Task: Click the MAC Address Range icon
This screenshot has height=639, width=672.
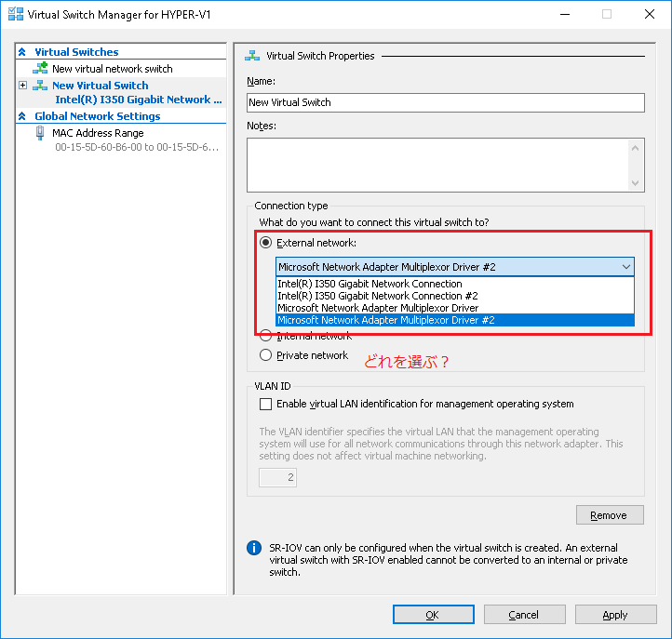Action: coord(40,133)
